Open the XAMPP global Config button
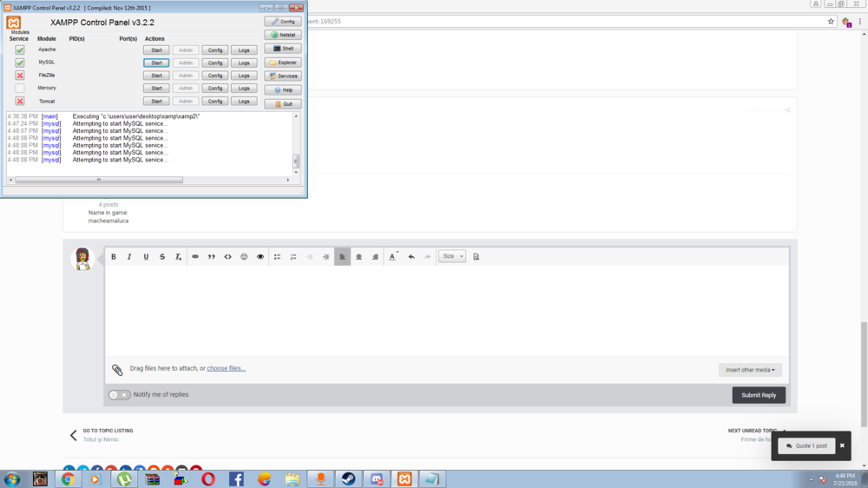The width and height of the screenshot is (868, 488). click(x=283, y=21)
